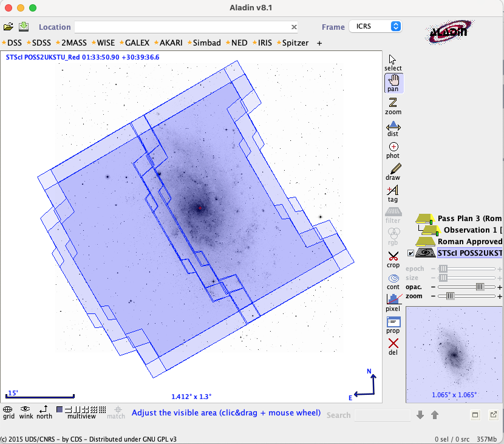Screen dimensions: 504x444
Task: Open the Frame ICRS dropdown
Action: (x=375, y=26)
